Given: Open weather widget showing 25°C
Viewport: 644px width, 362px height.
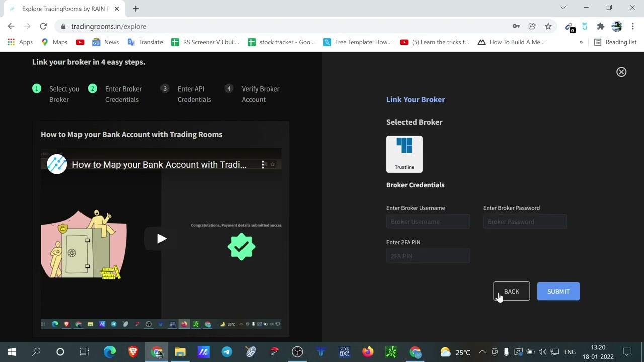Looking at the screenshot, I should tap(456, 352).
